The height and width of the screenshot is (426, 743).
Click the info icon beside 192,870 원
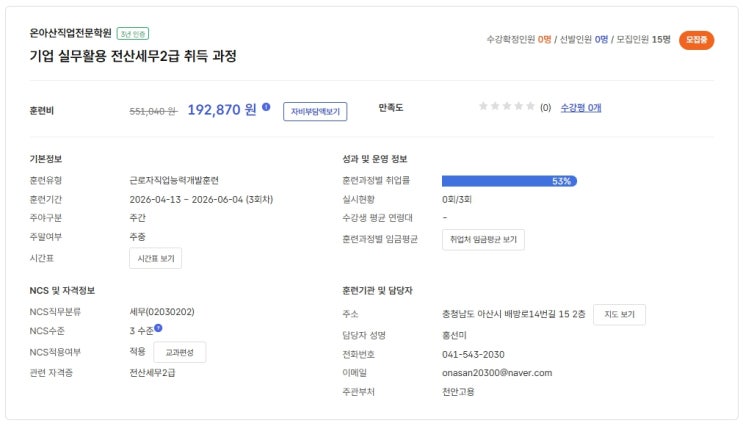266,106
